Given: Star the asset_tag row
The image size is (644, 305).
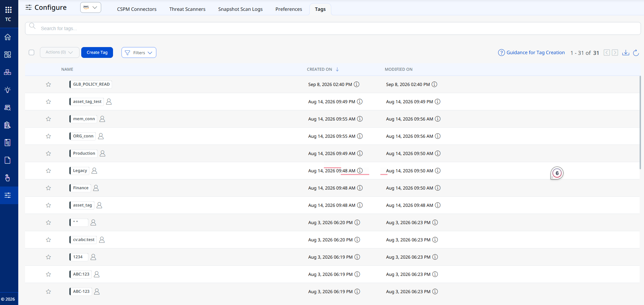Looking at the screenshot, I should [48, 205].
